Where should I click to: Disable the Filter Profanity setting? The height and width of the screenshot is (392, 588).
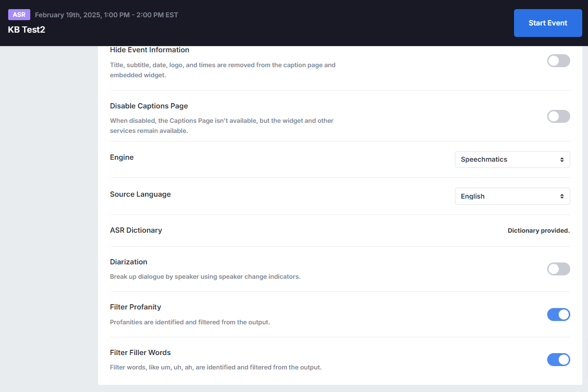558,314
